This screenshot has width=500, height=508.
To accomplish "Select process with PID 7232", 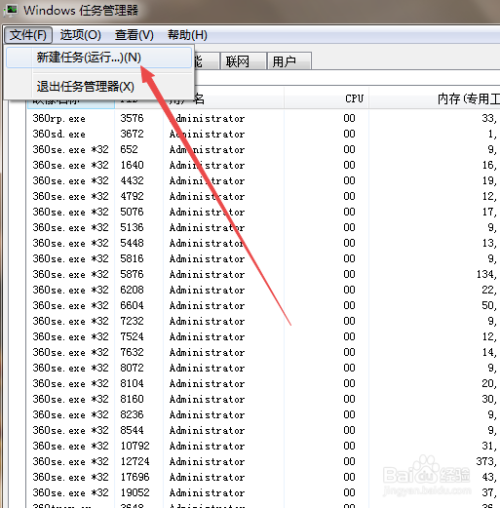I will coord(263,321).
